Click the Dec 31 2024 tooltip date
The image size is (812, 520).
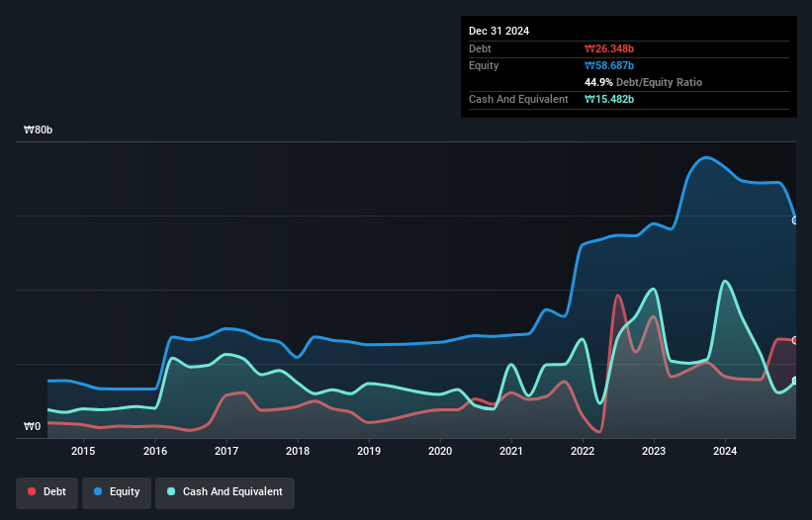pyautogui.click(x=498, y=31)
